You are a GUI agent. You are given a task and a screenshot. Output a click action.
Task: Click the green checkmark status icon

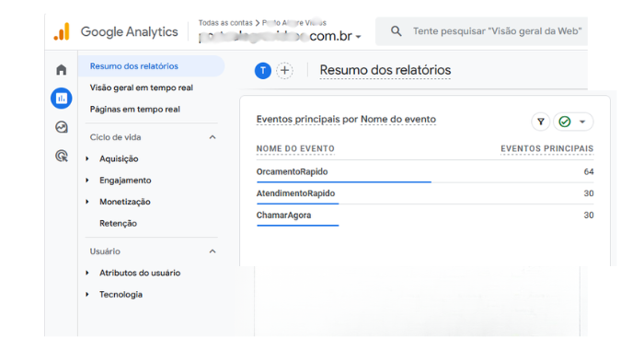(x=565, y=122)
